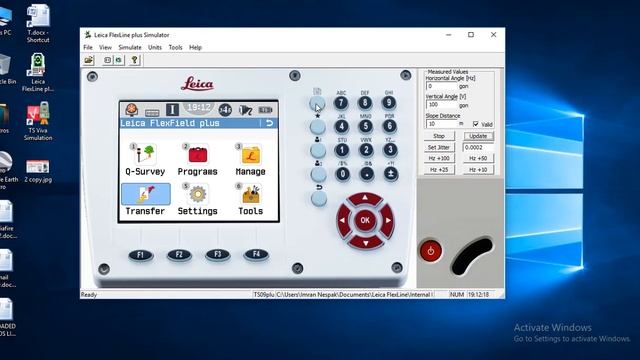Click the left arrow on the navigation pad

pyautogui.click(x=342, y=220)
